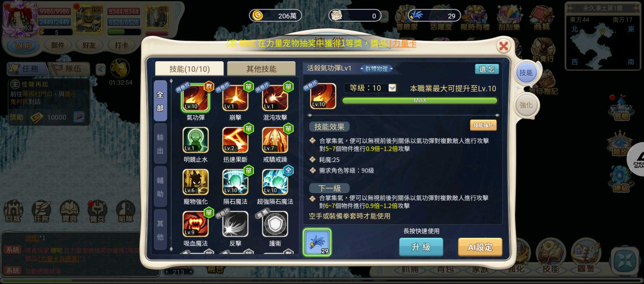Open the AI設定 button
The image size is (644, 284).
coord(480,247)
